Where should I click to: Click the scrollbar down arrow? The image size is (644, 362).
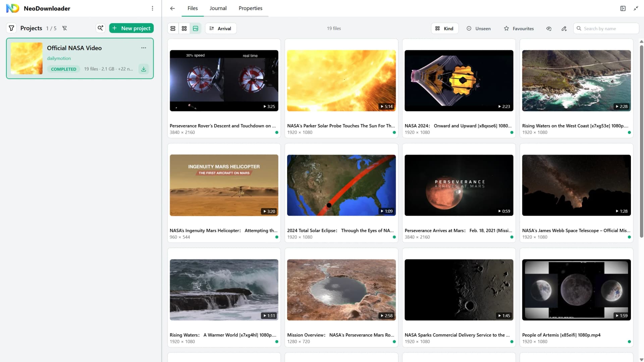pyautogui.click(x=641, y=359)
